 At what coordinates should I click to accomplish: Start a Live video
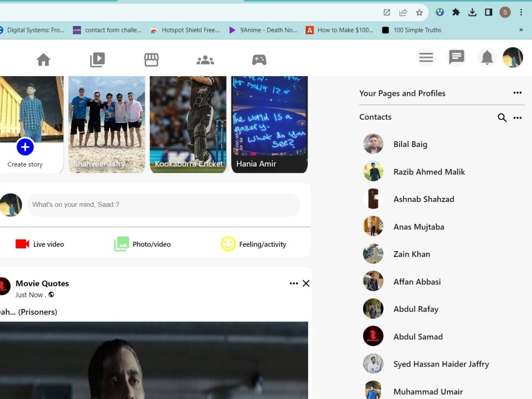(x=40, y=244)
